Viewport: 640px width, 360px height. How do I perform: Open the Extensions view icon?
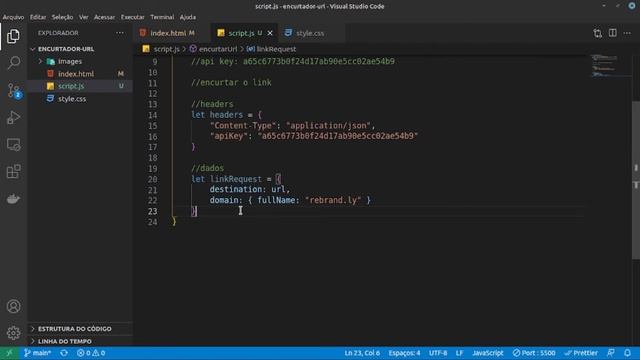tap(13, 171)
